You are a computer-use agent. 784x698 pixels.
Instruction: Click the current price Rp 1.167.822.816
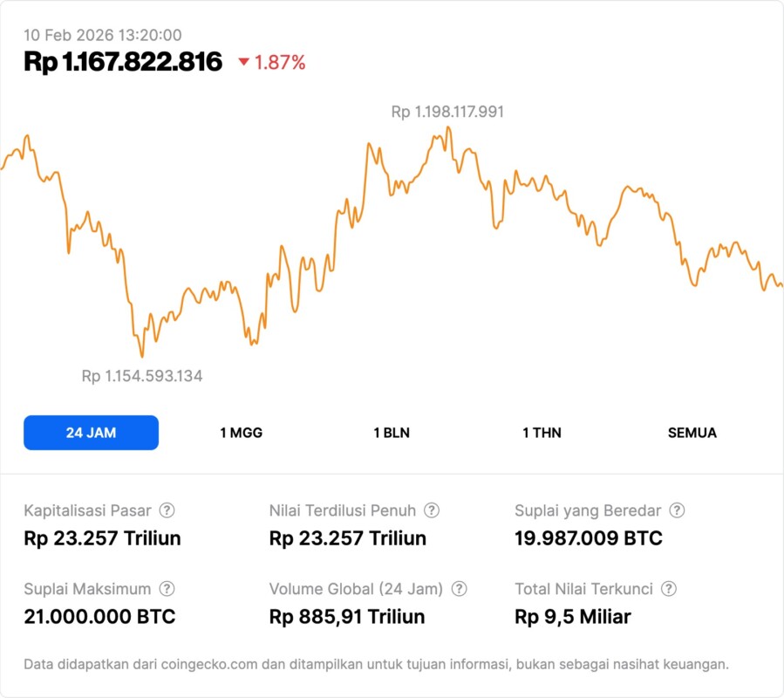click(x=123, y=62)
